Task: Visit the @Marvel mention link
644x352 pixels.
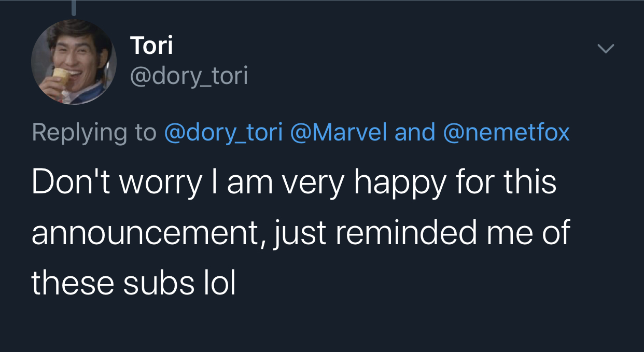Action: coord(339,133)
